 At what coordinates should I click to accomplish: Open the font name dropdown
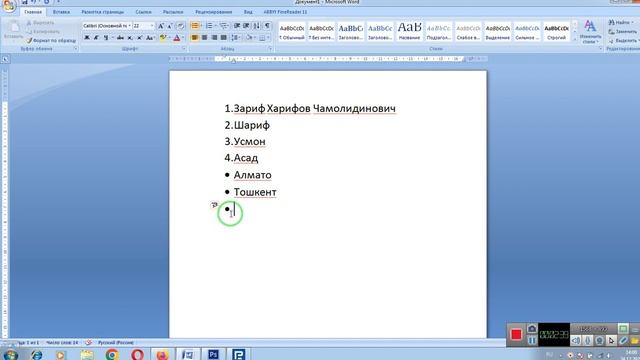(129, 26)
